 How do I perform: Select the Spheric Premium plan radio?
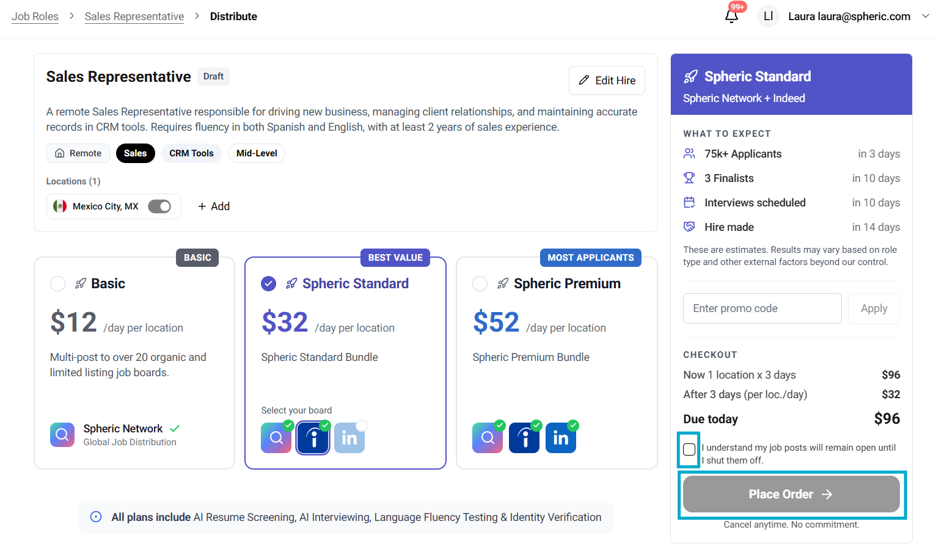pyautogui.click(x=480, y=284)
